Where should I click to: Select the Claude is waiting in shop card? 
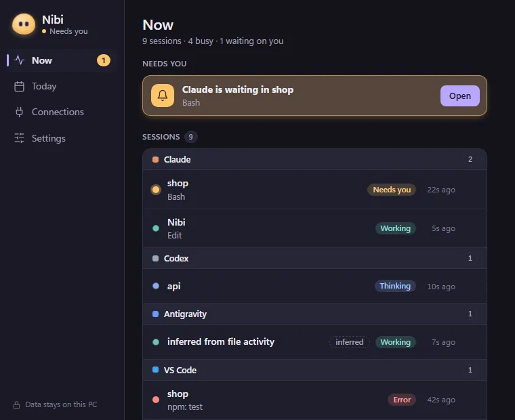tap(314, 96)
